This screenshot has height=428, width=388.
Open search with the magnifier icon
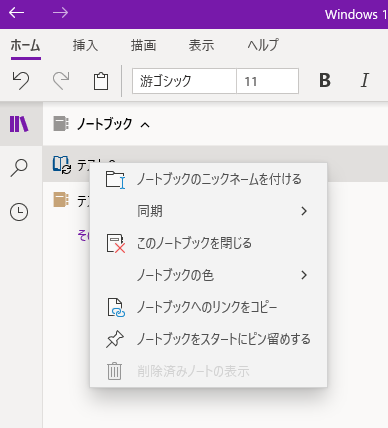point(19,168)
